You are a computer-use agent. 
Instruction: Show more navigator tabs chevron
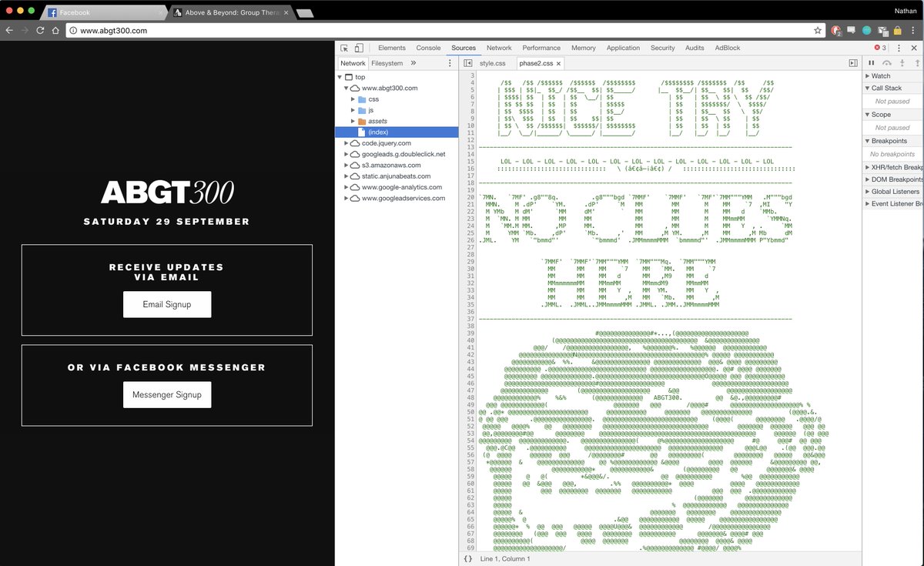(413, 63)
